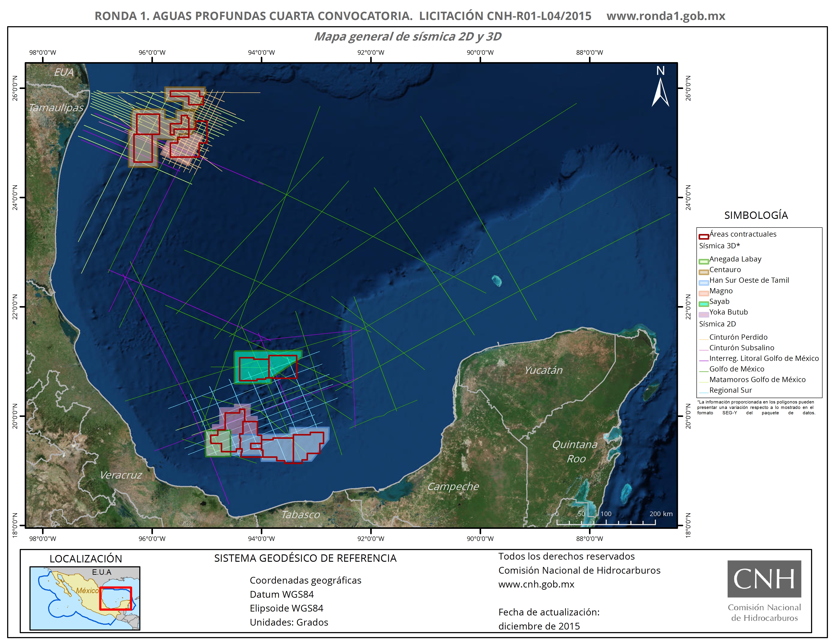The image size is (834, 644).
Task: Click the Datum WGS84 text
Action: click(x=282, y=594)
